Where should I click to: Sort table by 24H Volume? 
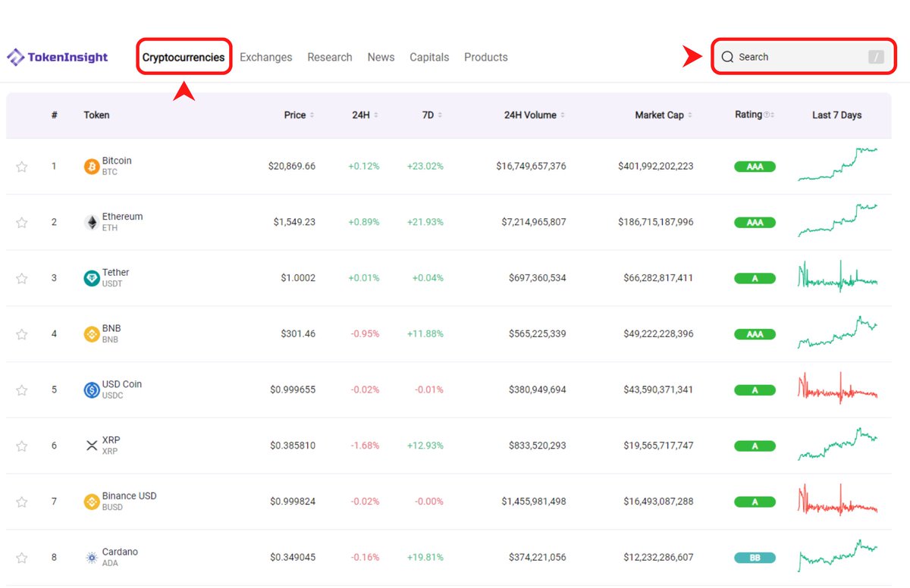click(535, 115)
